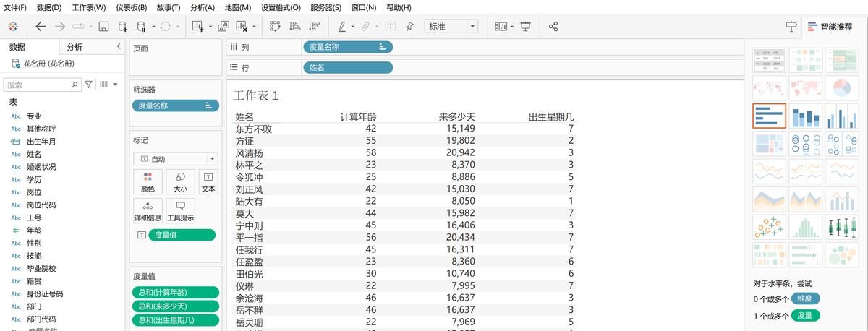The image size is (868, 331).
Task: Select the histogram chart thumbnail
Action: point(805,227)
